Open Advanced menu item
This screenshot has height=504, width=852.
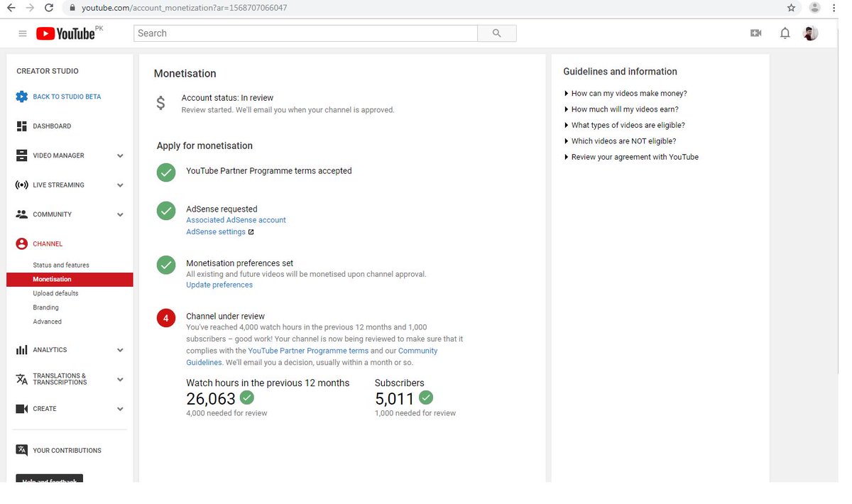[x=47, y=322]
